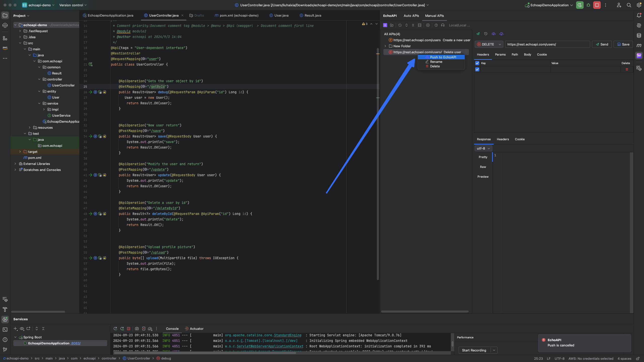This screenshot has width=644, height=362.
Task: Open the utf-8 encoding dropdown
Action: coord(483,148)
